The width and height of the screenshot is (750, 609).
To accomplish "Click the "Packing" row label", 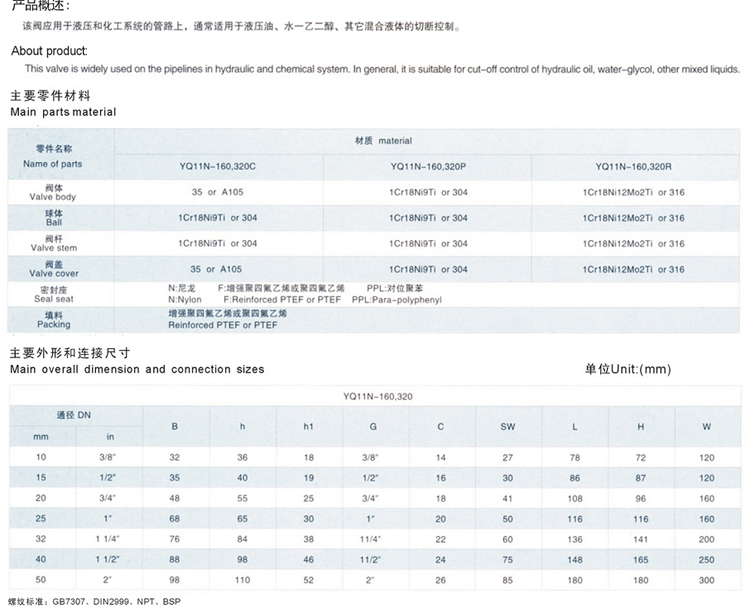I will tap(54, 324).
